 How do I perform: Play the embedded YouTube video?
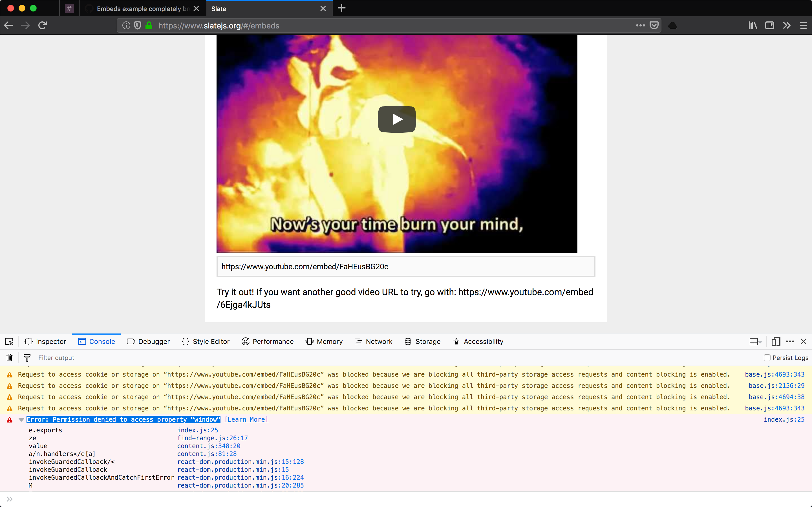pyautogui.click(x=397, y=119)
